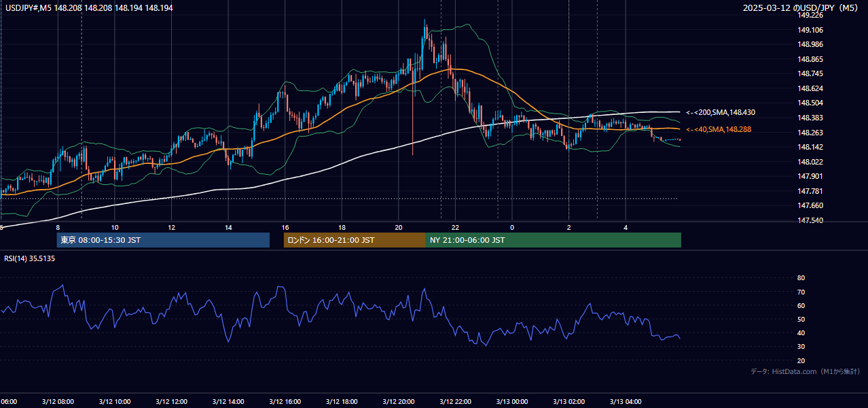868x408 pixels.
Task: Click the date label 3/12 12:00
Action: 171,402
